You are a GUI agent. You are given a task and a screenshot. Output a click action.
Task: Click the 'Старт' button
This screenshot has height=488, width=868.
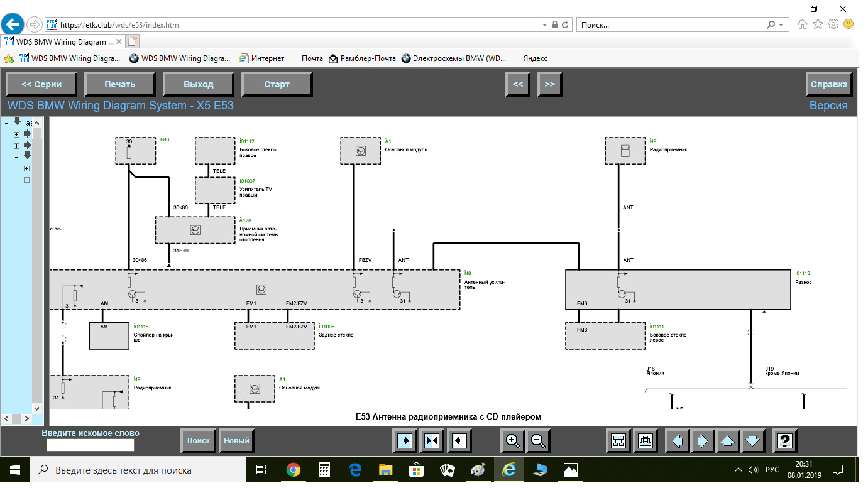[277, 84]
